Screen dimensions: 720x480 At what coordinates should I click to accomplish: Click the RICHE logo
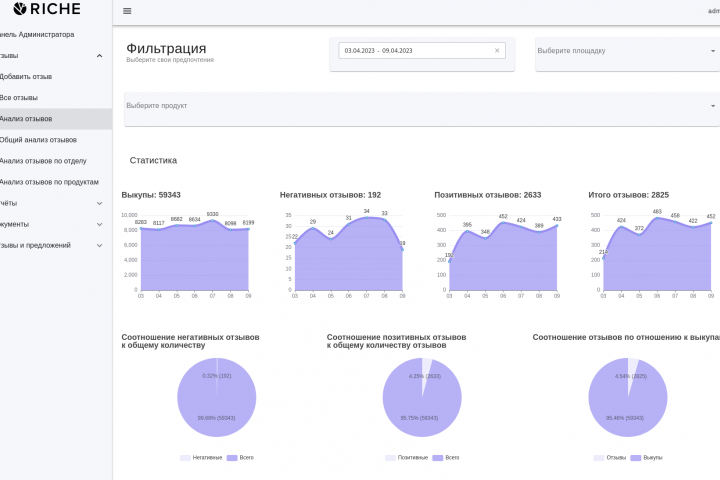click(x=47, y=9)
